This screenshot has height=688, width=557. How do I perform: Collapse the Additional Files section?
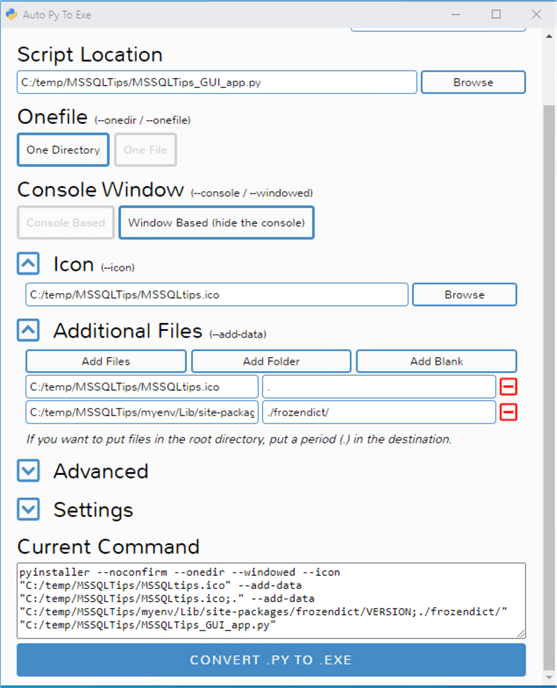tap(28, 330)
